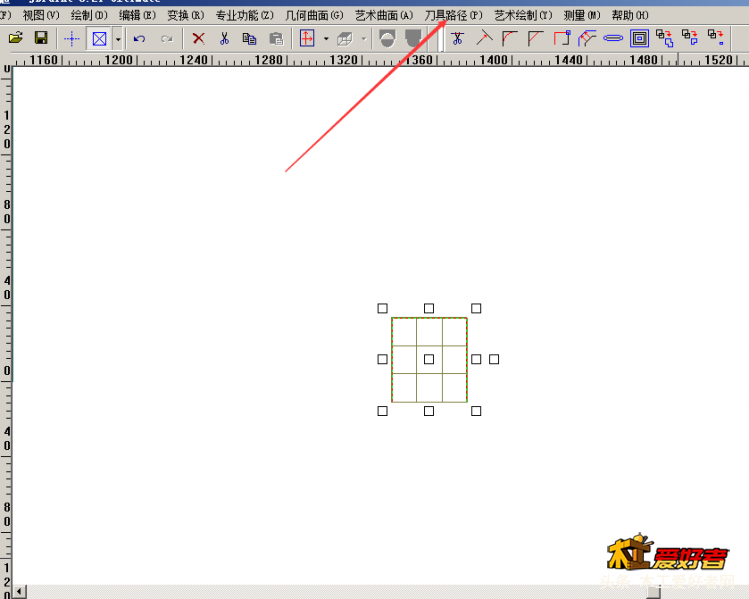Select the blue crosshair point tool
The width and height of the screenshot is (749, 599).
[72, 39]
